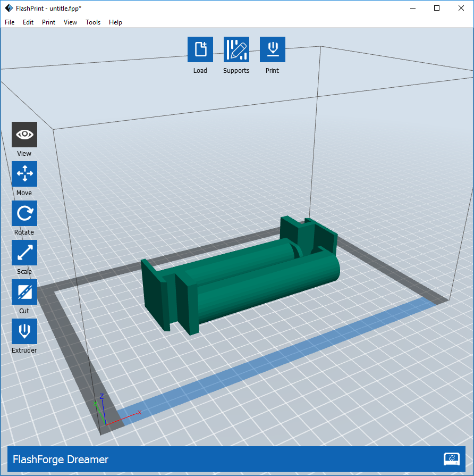The image size is (474, 476).
Task: Select the Cut tool
Action: pos(24,292)
